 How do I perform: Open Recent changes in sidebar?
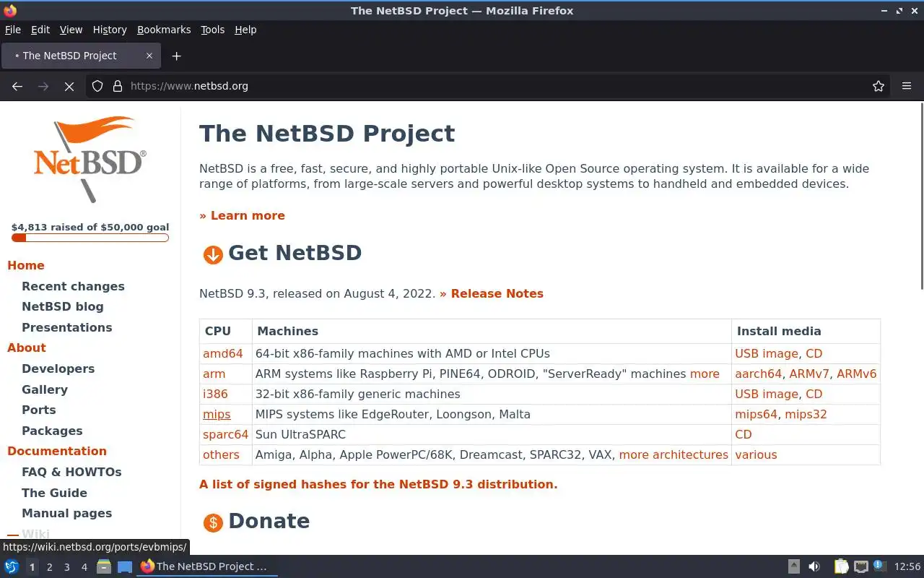point(73,286)
